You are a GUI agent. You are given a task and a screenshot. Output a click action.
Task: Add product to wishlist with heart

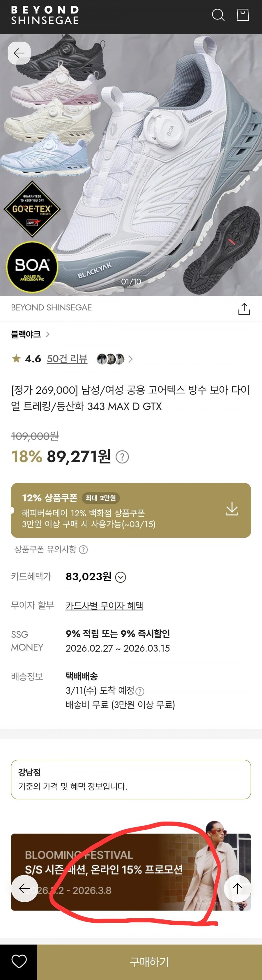pos(19,961)
